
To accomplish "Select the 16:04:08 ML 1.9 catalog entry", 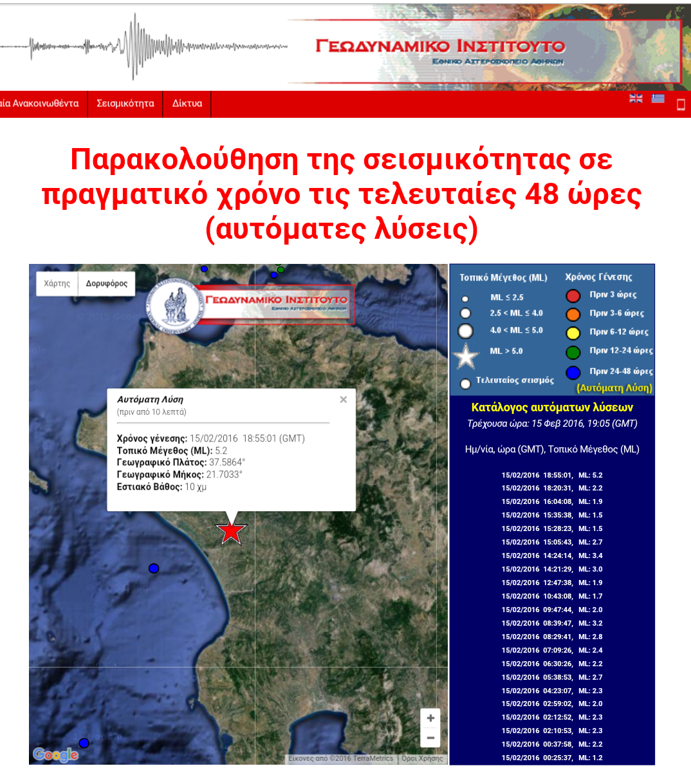I will 552,501.
